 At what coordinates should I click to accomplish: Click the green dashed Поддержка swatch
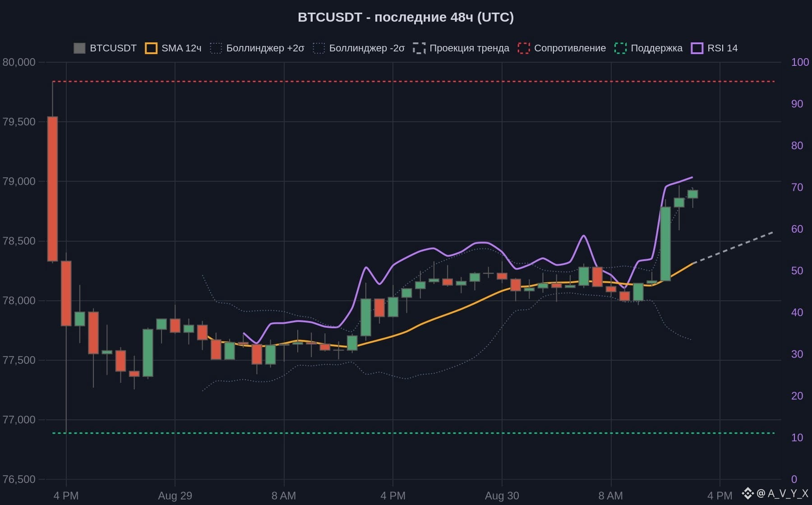click(x=620, y=48)
